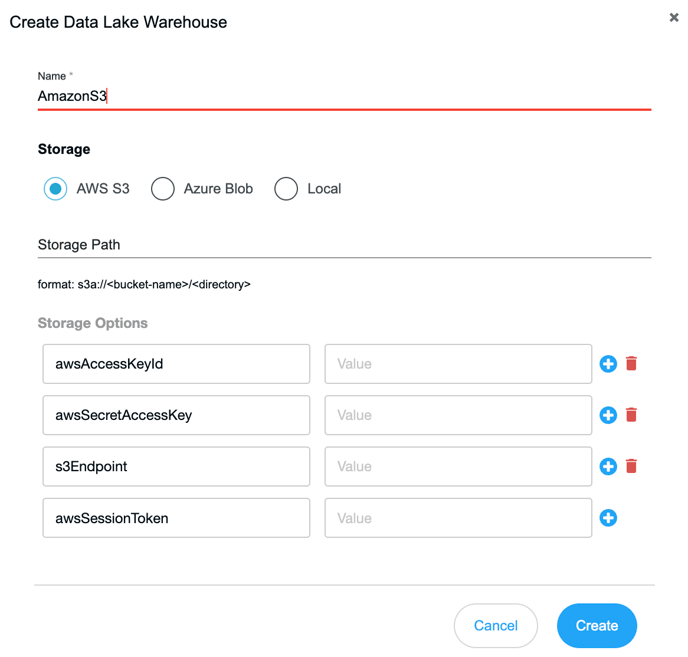Focus the Name field containing AmazonS3
Image resolution: width=688 pixels, height=657 pixels.
344,96
